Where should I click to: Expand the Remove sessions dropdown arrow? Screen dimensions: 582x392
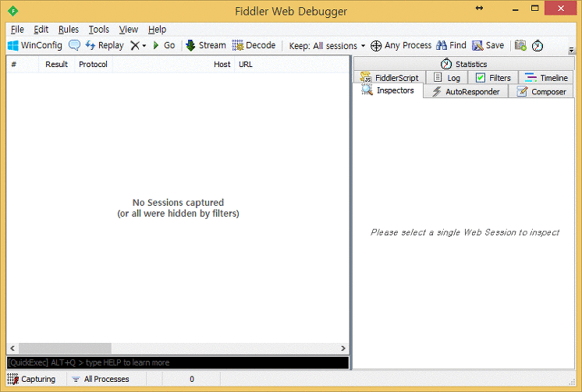[x=144, y=46]
